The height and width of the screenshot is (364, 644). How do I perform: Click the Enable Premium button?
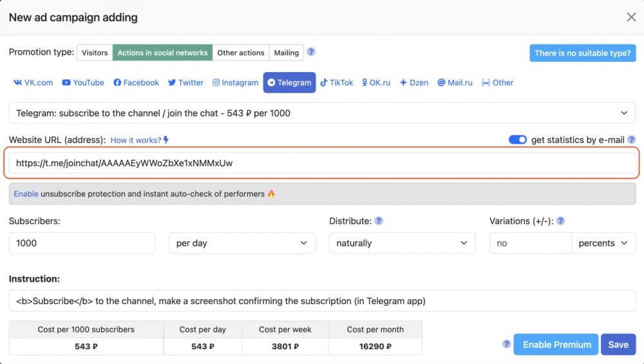(556, 344)
